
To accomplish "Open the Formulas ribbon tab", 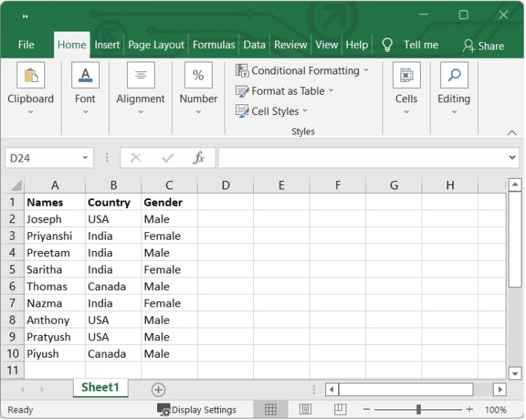I will point(213,45).
